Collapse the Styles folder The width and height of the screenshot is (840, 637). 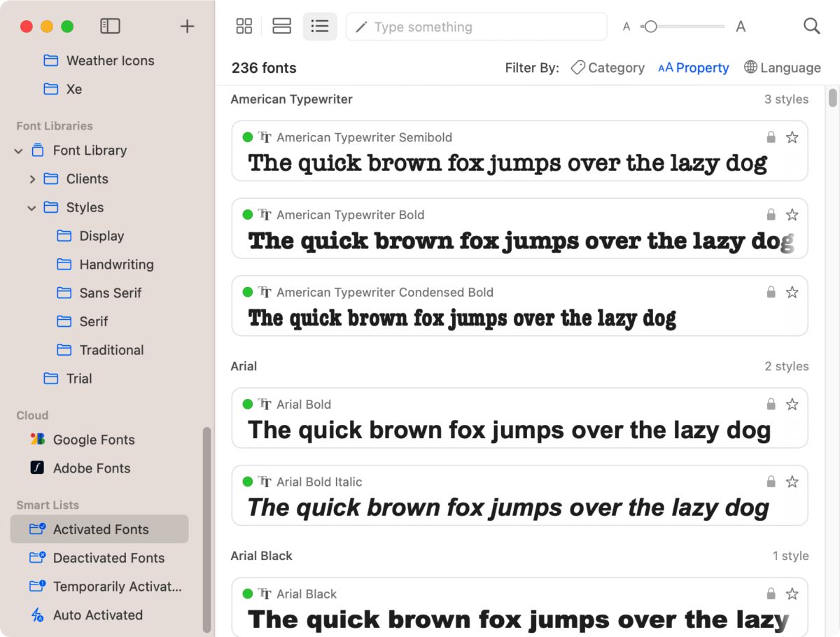coord(32,208)
